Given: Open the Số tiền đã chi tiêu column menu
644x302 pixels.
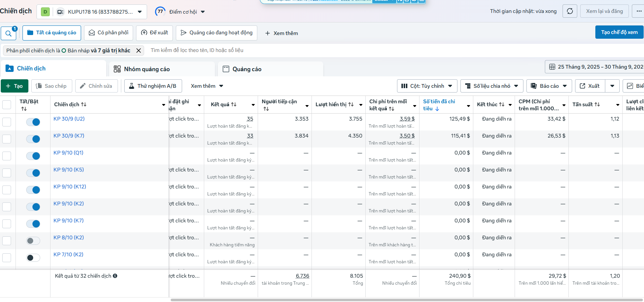Looking at the screenshot, I should (x=469, y=106).
